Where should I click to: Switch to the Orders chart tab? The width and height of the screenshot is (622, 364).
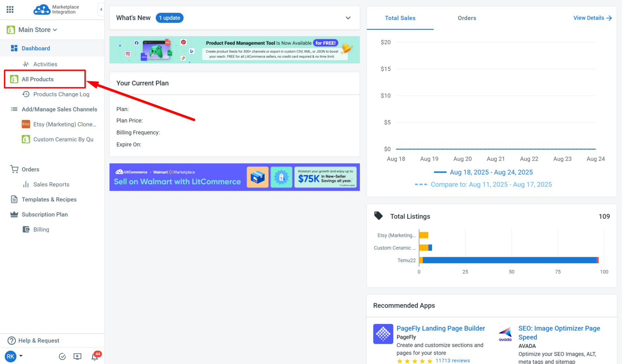pyautogui.click(x=467, y=18)
